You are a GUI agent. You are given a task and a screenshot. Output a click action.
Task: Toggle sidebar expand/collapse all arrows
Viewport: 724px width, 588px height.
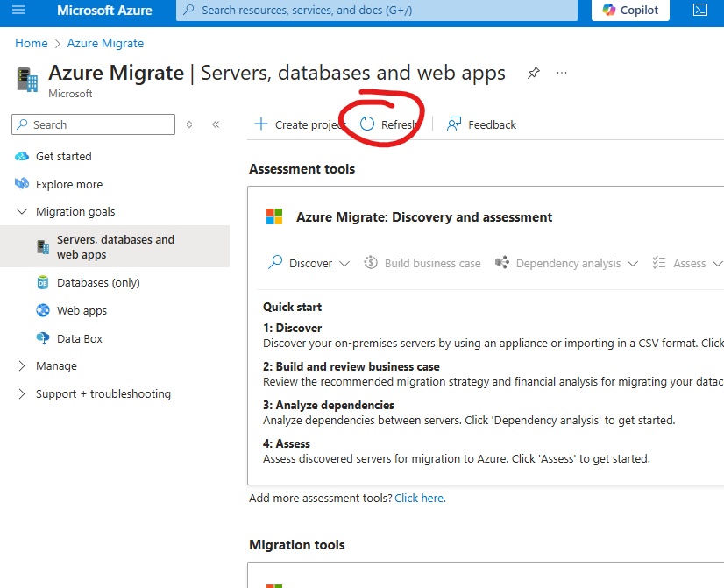click(189, 124)
